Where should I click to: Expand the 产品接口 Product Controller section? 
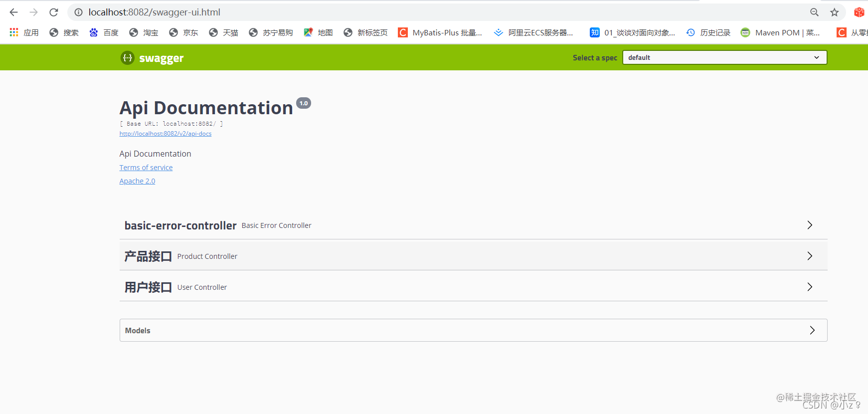473,256
